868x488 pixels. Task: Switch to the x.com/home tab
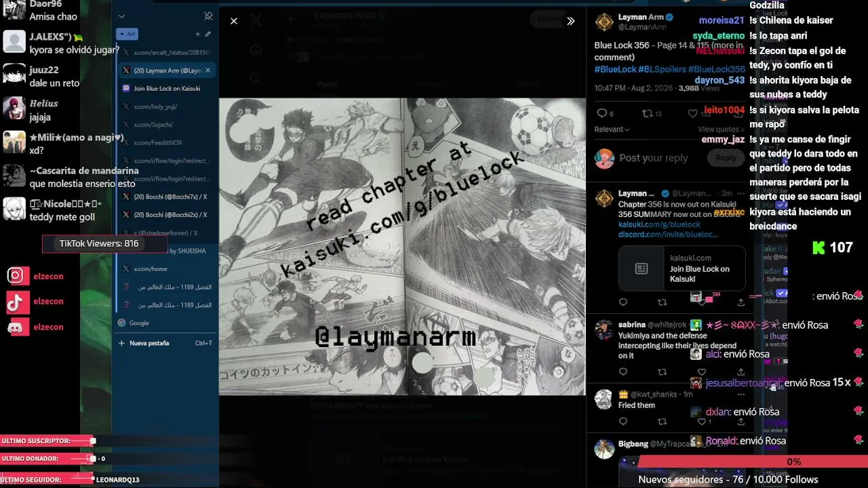point(166,269)
